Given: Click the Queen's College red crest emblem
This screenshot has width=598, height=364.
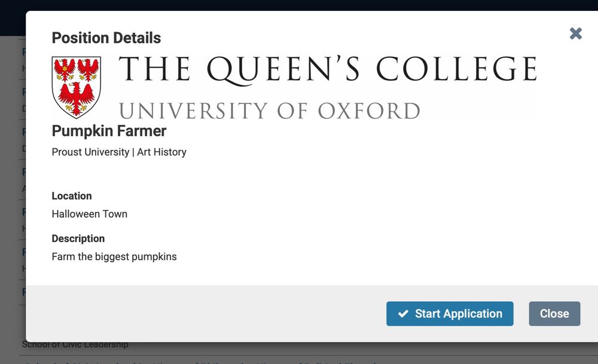Looking at the screenshot, I should point(76,86).
